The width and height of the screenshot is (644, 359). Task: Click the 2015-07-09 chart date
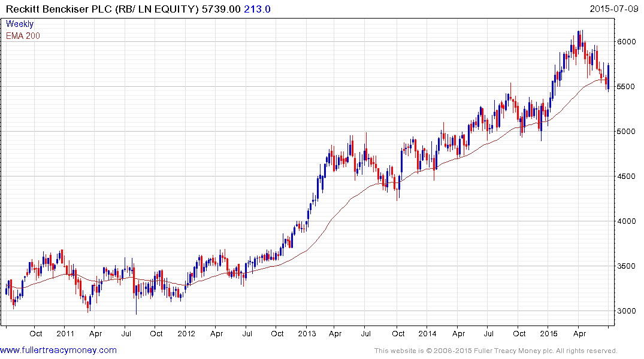(x=613, y=8)
